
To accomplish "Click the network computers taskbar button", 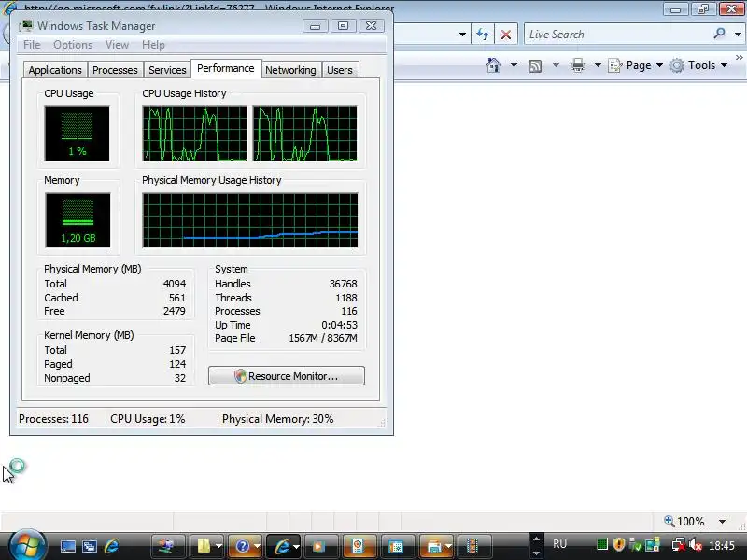I will coord(167,546).
